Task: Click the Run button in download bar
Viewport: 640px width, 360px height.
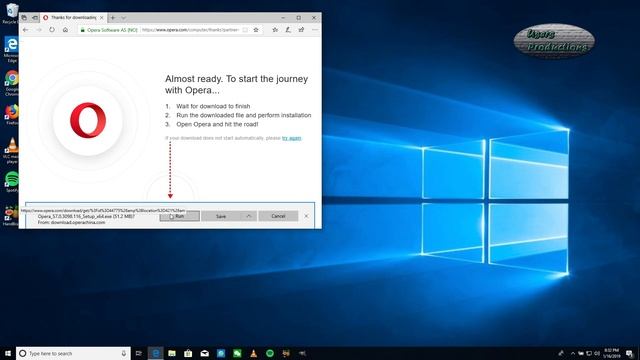Action: (x=180, y=216)
